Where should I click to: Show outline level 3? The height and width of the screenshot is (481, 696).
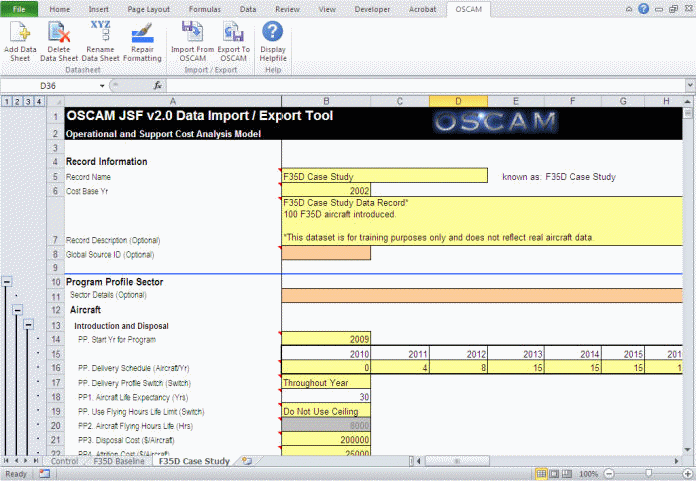28,102
